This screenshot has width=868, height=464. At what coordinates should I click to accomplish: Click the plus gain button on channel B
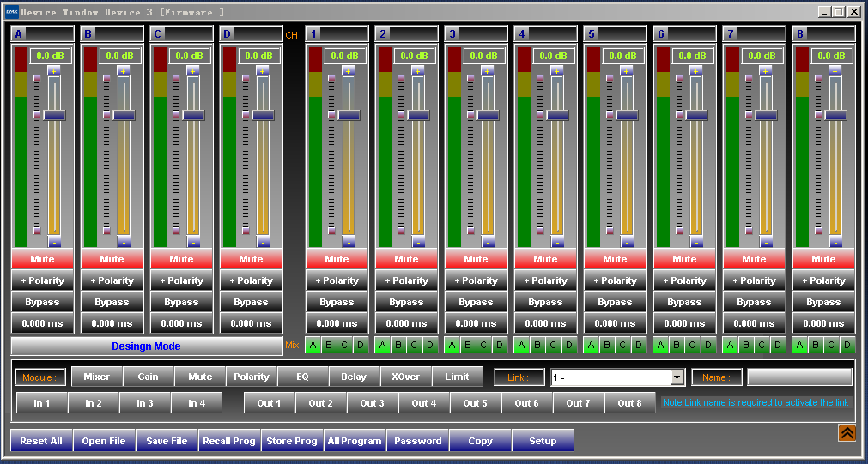pos(124,71)
